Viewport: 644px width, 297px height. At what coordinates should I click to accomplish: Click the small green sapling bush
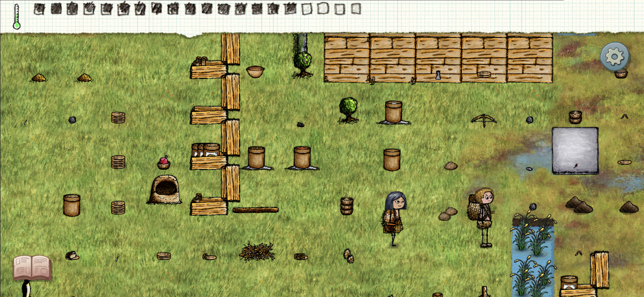(x=348, y=110)
